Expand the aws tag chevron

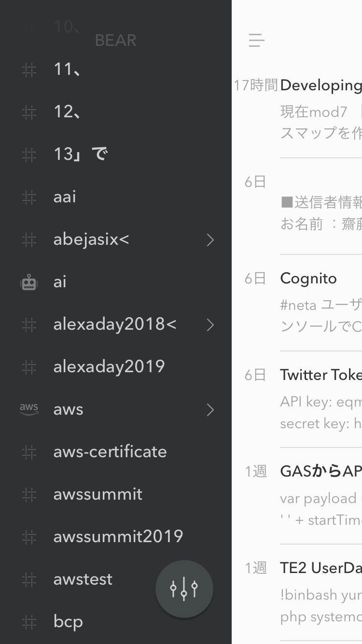coord(210,410)
